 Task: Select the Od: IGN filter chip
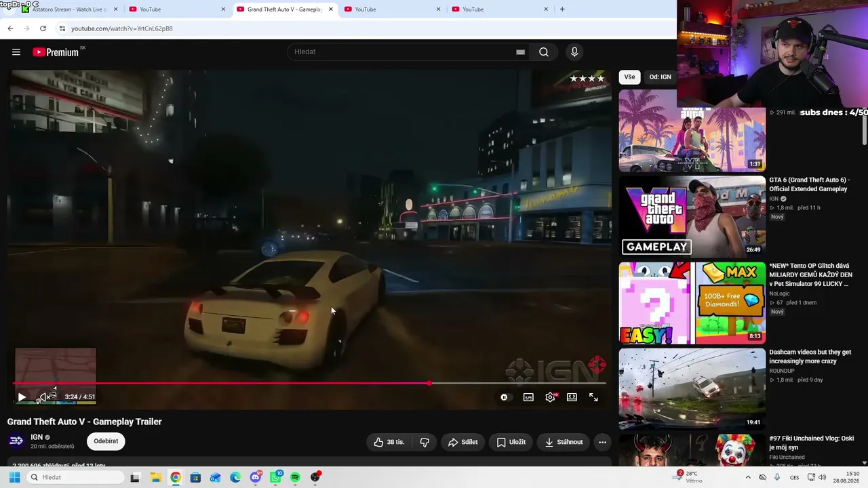point(660,77)
